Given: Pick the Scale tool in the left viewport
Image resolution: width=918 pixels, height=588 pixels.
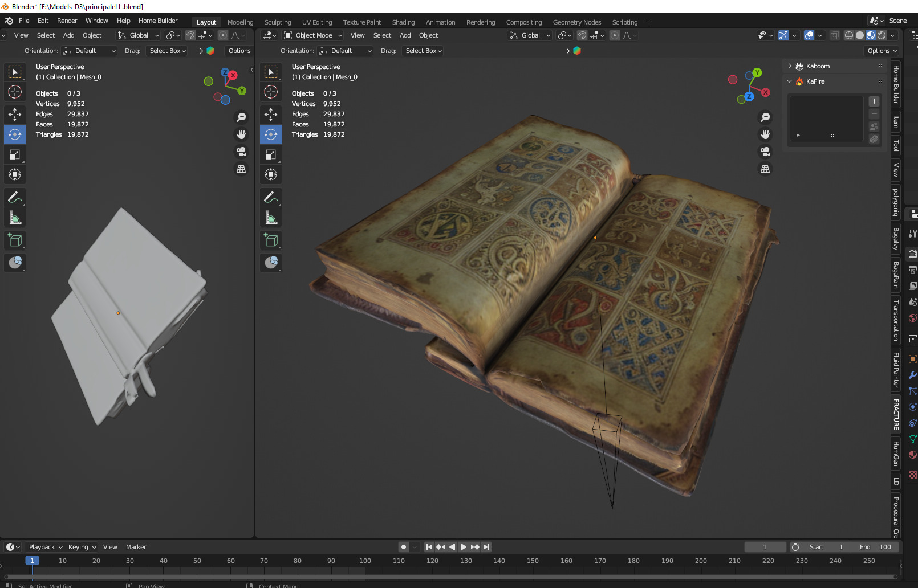Looking at the screenshot, I should [15, 154].
